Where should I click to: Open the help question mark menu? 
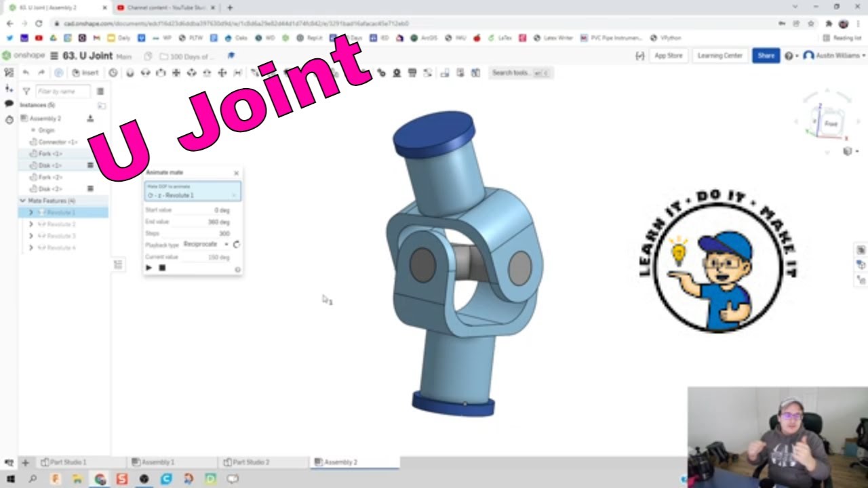tap(790, 56)
